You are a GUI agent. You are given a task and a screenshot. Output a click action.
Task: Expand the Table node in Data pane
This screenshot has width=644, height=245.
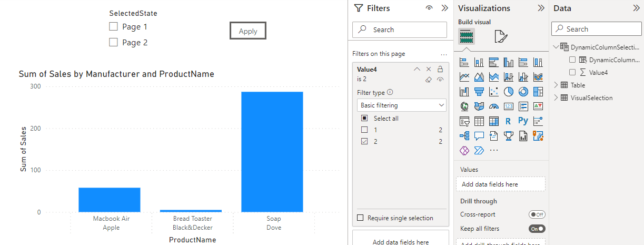click(x=556, y=85)
